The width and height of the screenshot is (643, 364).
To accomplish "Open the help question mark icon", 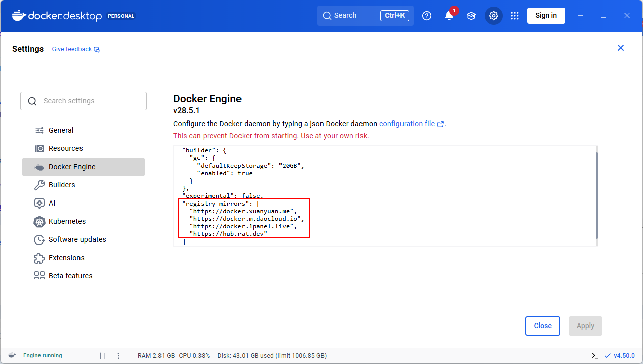I will [x=427, y=16].
